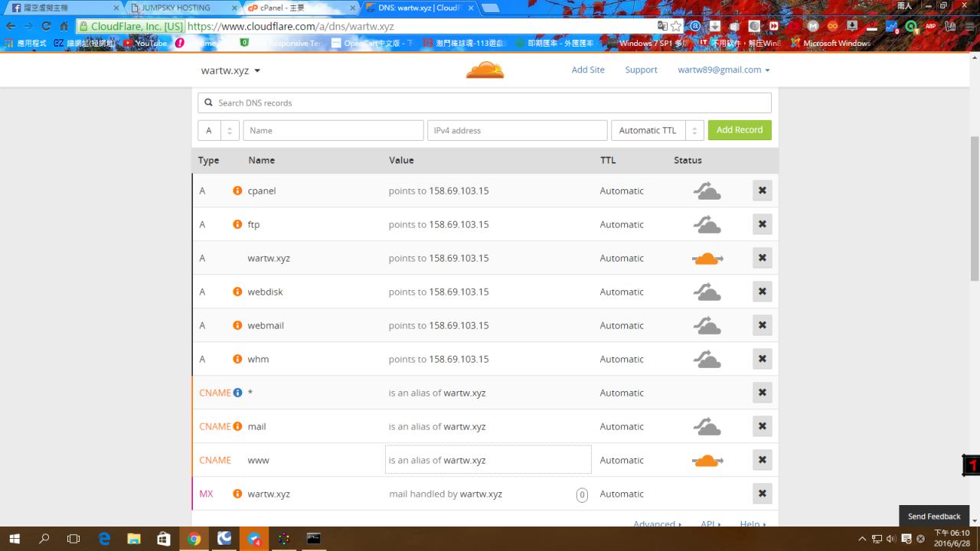The height and width of the screenshot is (551, 980).
Task: Open the Add Site link
Action: coord(588,70)
